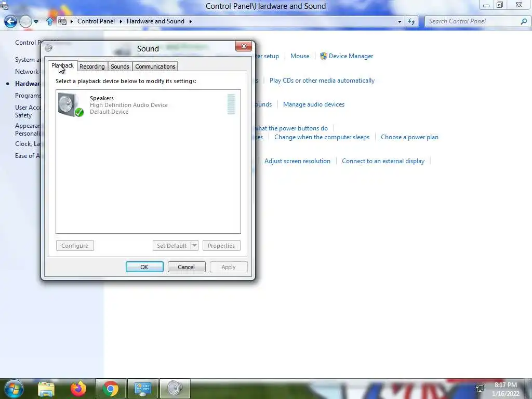532x399 pixels.
Task: Click Cancel in the Sound dialog
Action: [x=187, y=267]
